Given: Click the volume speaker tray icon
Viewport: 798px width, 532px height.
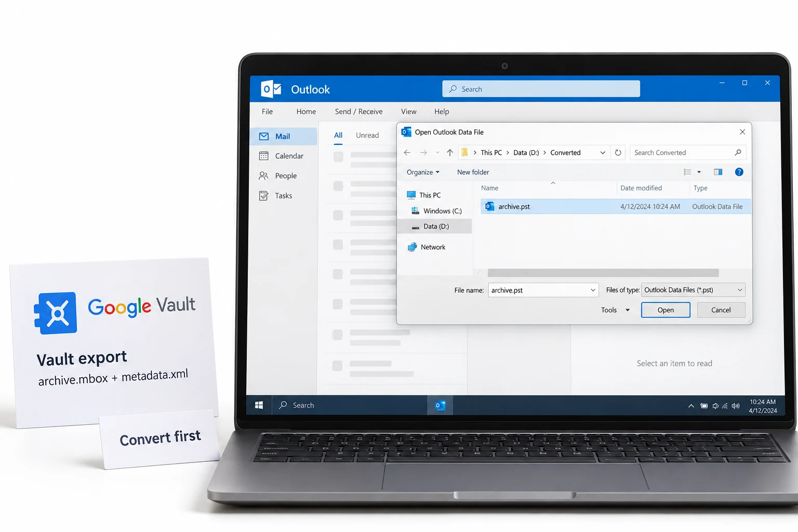Looking at the screenshot, I should click(736, 406).
